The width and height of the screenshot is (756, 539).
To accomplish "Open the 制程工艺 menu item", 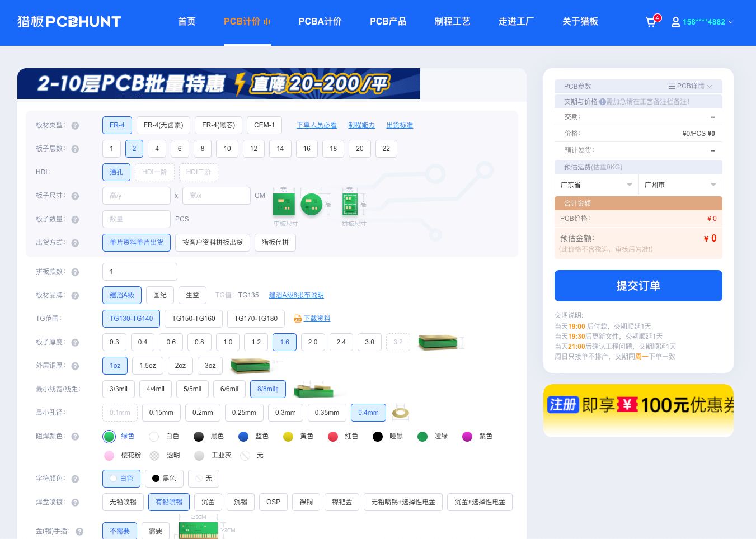I will pyautogui.click(x=453, y=21).
